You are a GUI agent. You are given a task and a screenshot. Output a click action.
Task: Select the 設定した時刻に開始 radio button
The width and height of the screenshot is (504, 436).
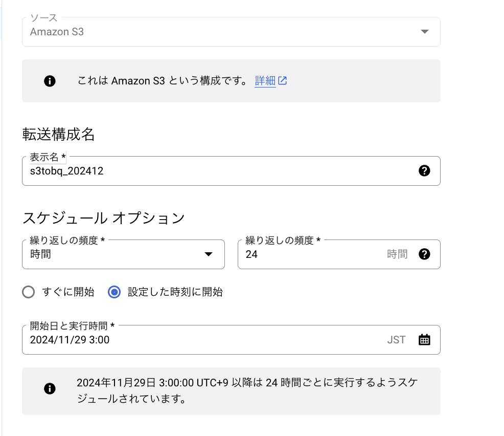114,292
